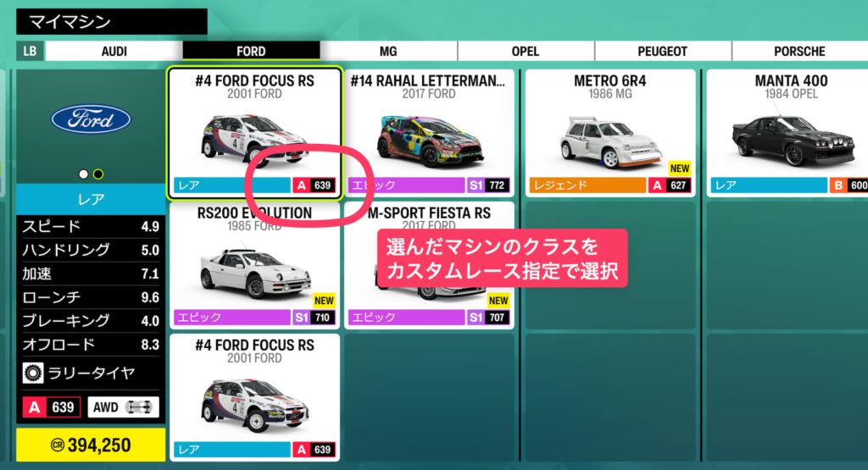Go to the OPEL manufacturer tab
The width and height of the screenshot is (868, 470).
[x=526, y=52]
